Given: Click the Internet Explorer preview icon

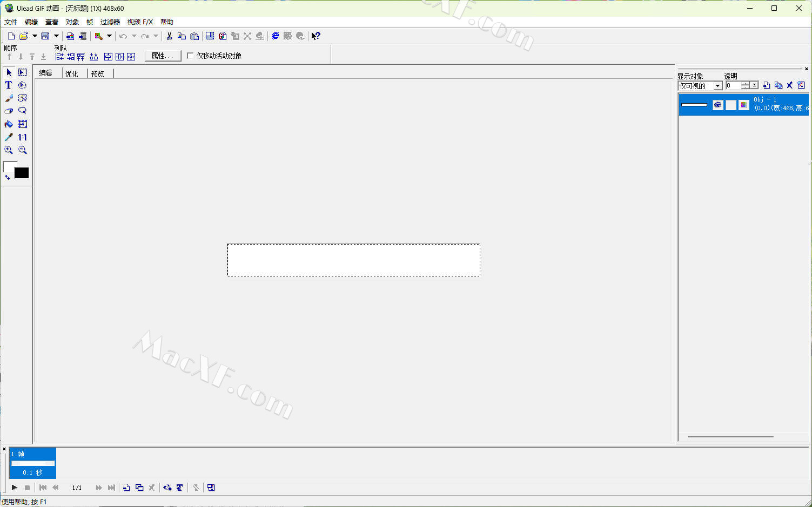Looking at the screenshot, I should (276, 36).
